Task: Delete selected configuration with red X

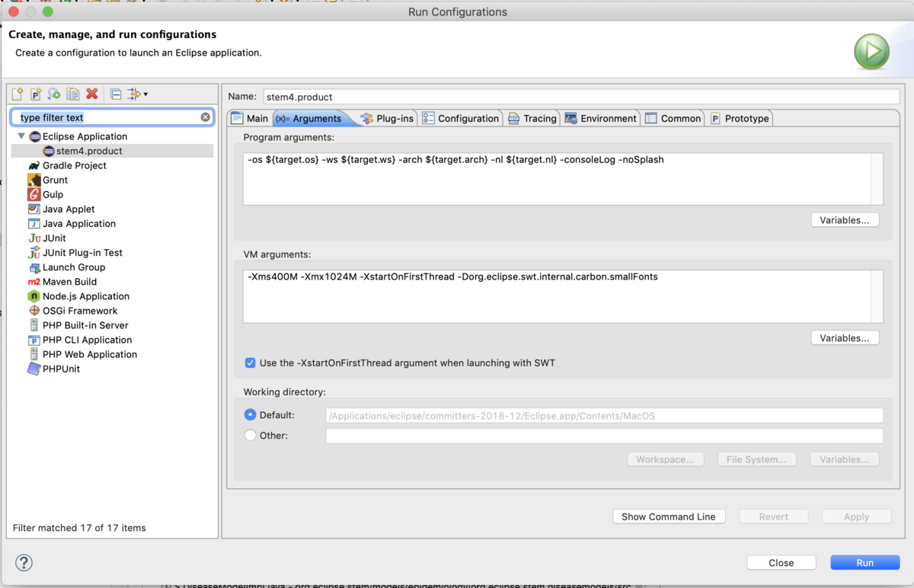Action: 92,94
